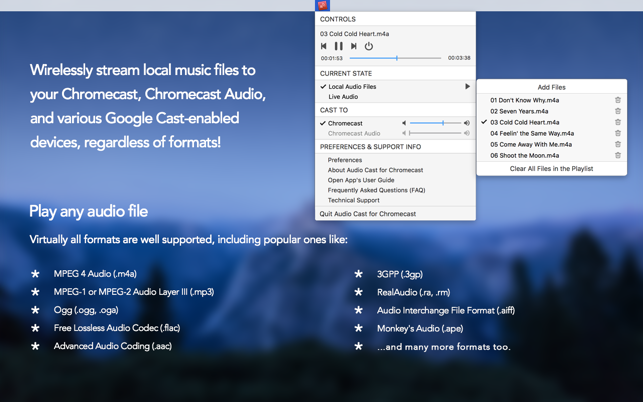Toggle the checked Chromecast cast device

click(345, 123)
